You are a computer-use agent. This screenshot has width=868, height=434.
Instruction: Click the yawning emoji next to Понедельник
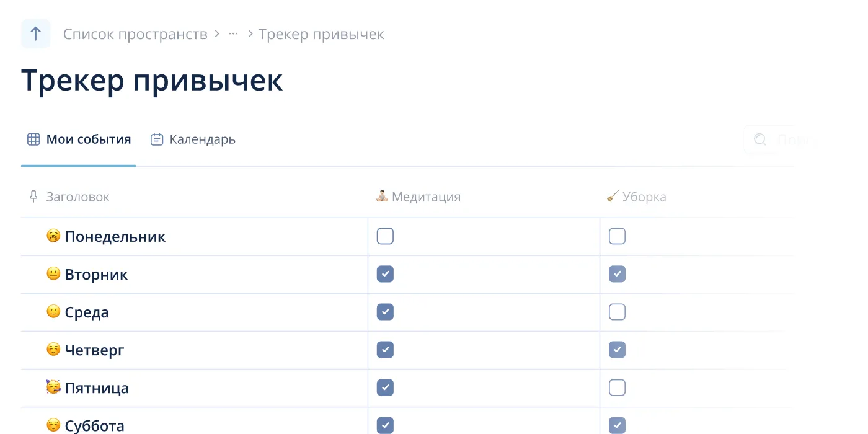point(54,236)
